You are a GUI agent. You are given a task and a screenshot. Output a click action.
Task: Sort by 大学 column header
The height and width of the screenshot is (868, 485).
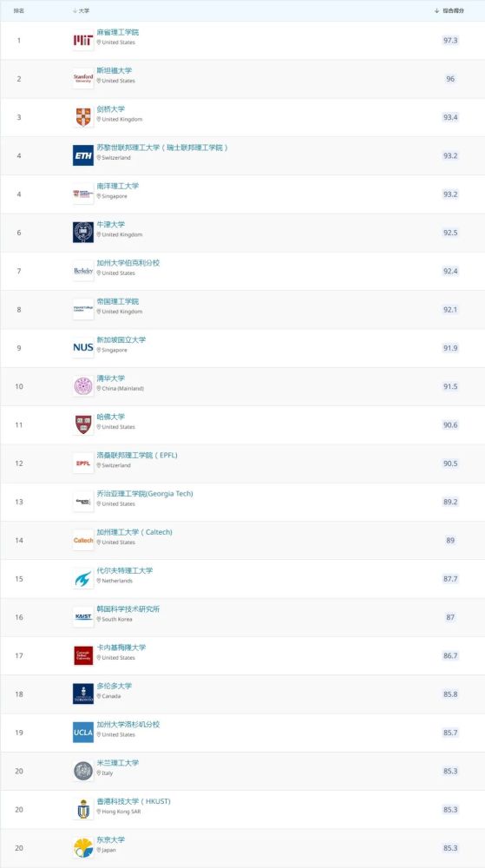[x=81, y=10]
